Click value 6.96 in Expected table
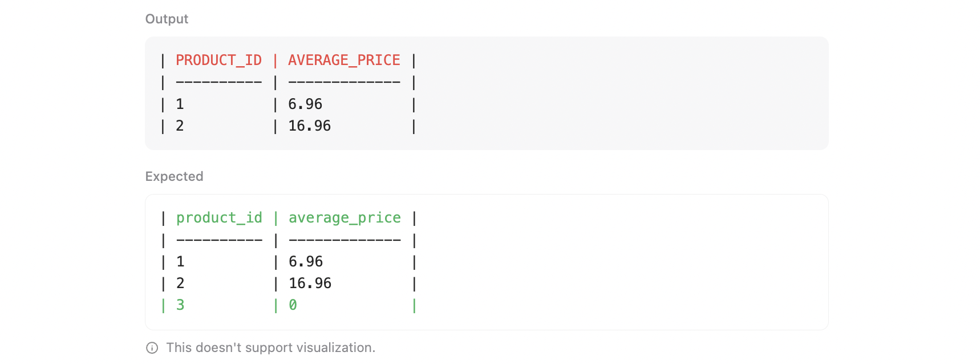The height and width of the screenshot is (364, 980). click(x=306, y=262)
